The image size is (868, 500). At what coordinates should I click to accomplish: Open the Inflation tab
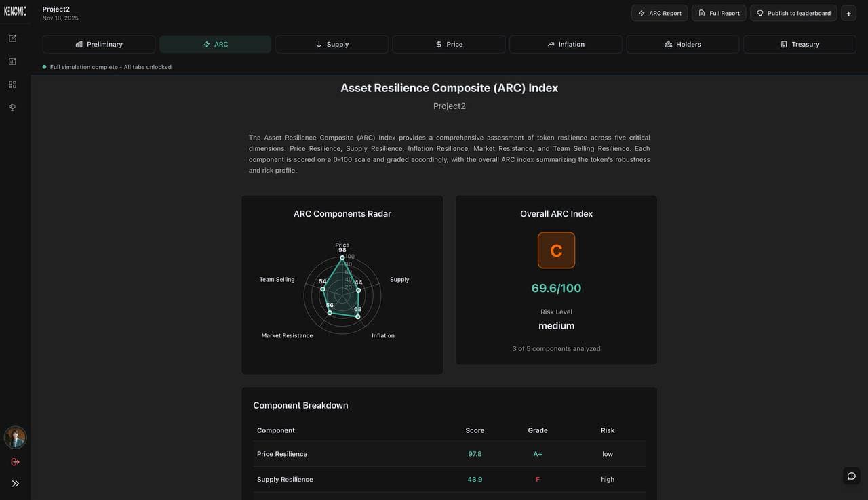pos(566,43)
